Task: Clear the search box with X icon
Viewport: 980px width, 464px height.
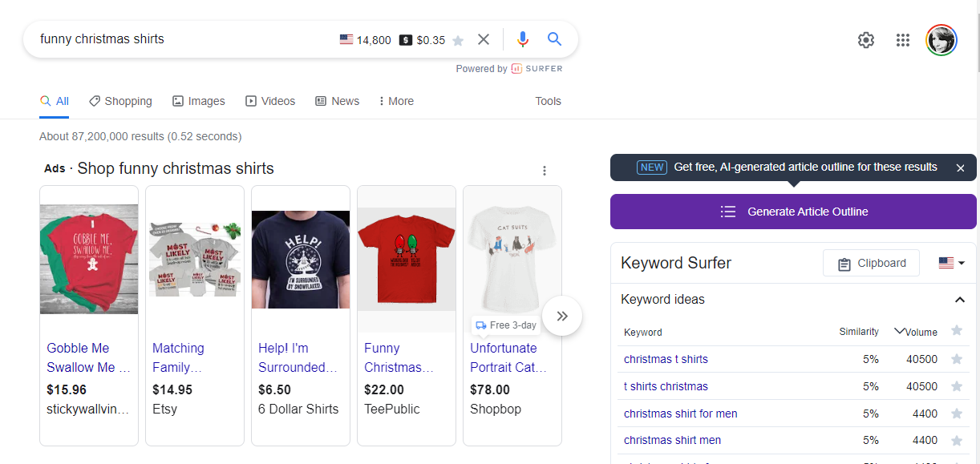Action: [x=484, y=39]
